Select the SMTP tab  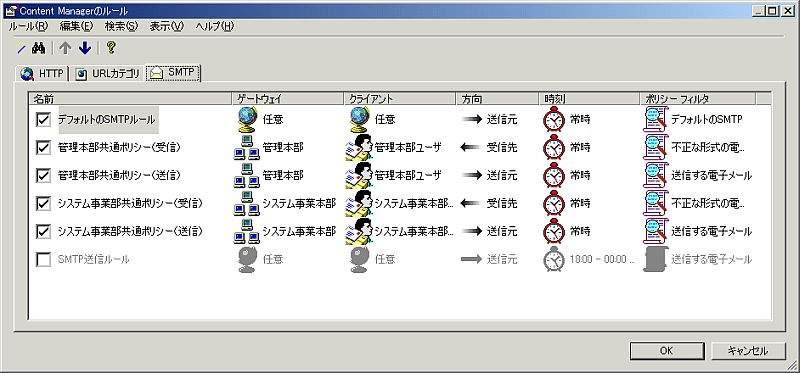[x=173, y=73]
